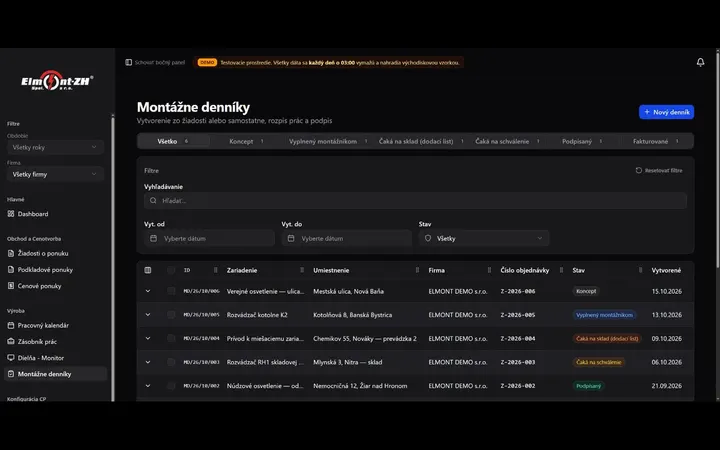
Task: Click the Montážne denníky sidebar icon
Action: pyautogui.click(x=11, y=374)
